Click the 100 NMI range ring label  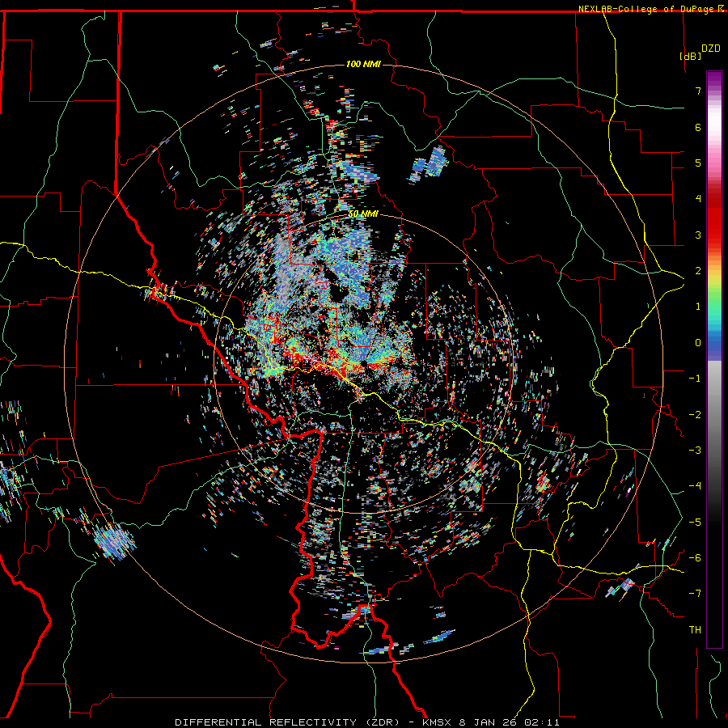coord(363,64)
